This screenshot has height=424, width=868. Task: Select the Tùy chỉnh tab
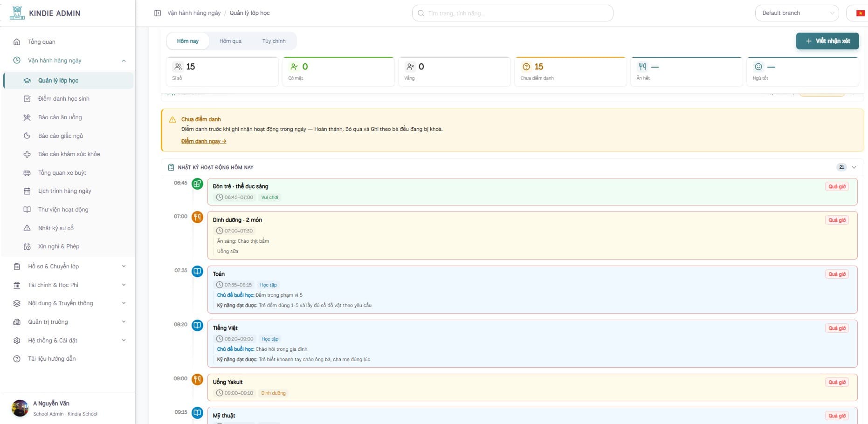point(274,41)
